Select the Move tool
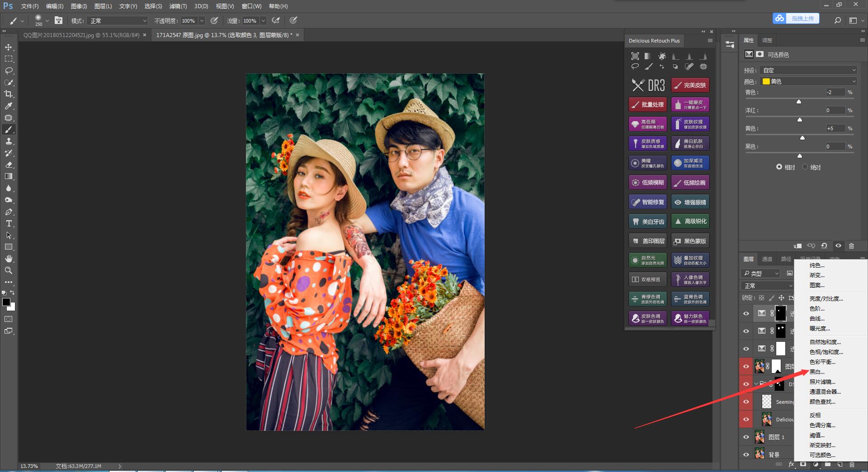Image resolution: width=868 pixels, height=472 pixels. point(9,47)
